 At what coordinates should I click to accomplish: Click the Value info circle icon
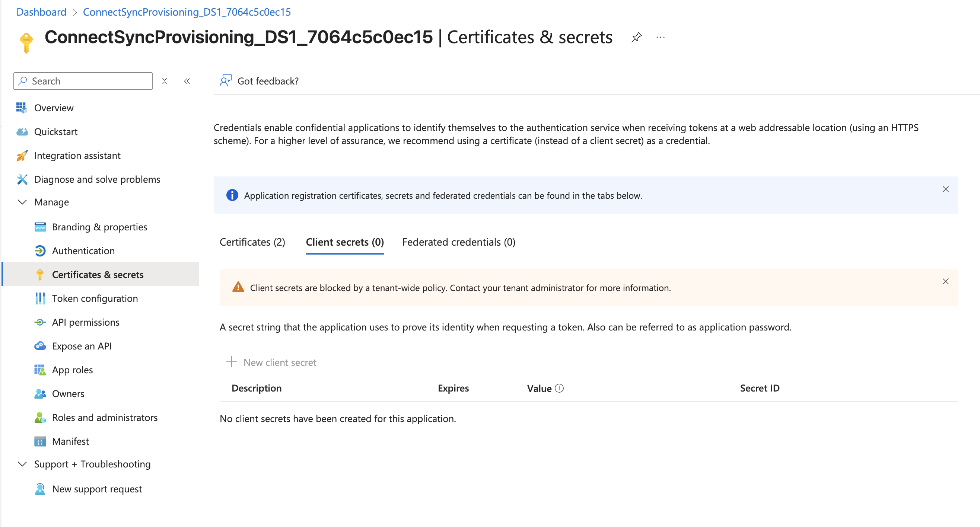tap(559, 388)
